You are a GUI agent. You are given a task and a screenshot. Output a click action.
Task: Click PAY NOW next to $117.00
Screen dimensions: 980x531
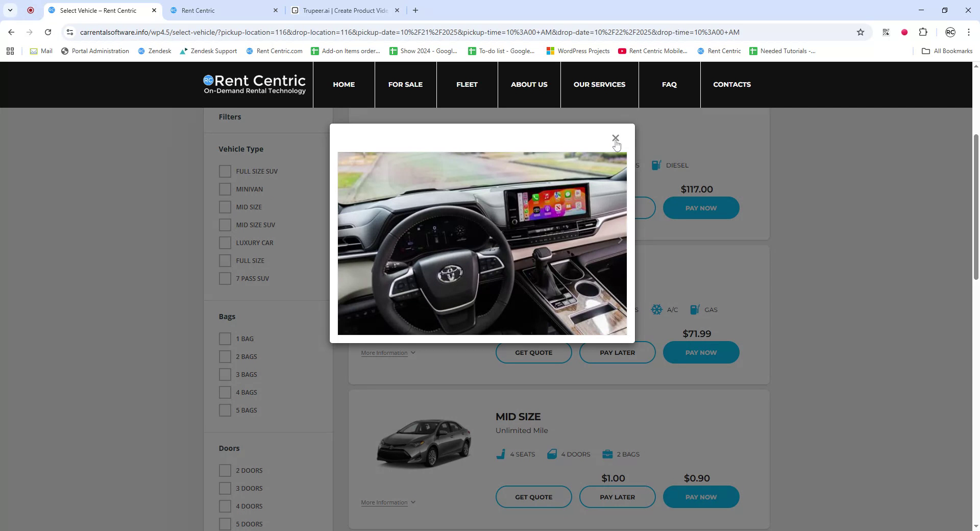701,208
